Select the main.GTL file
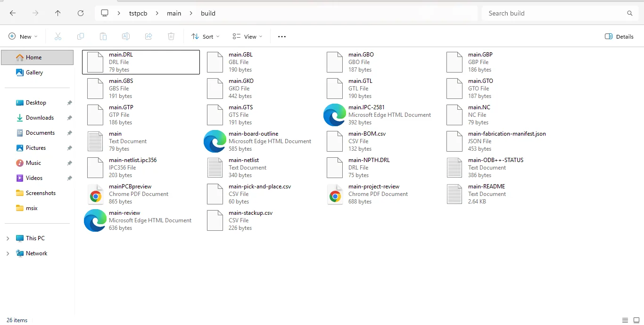 pyautogui.click(x=380, y=89)
